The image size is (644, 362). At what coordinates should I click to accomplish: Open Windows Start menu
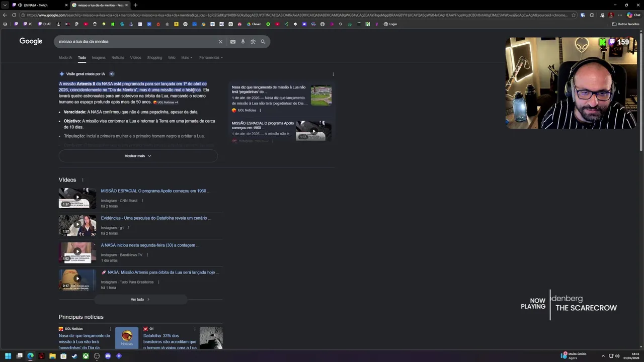click(8, 356)
